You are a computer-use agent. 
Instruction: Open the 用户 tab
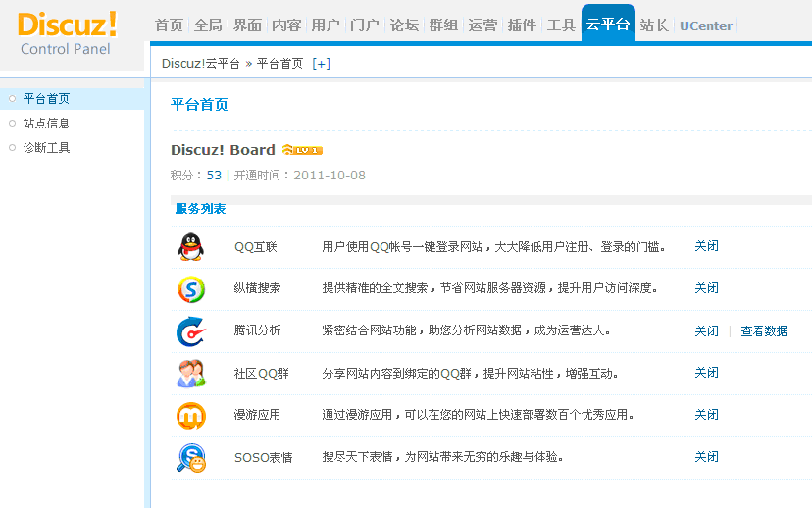[x=326, y=25]
